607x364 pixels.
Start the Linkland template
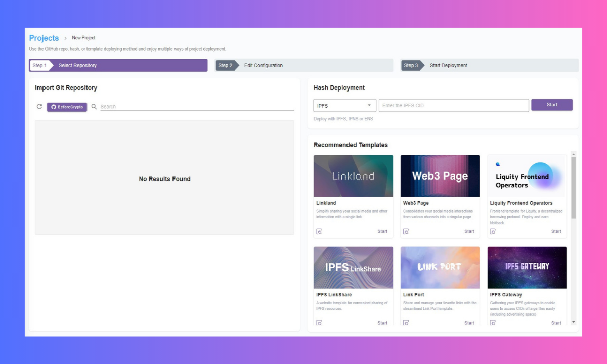382,231
